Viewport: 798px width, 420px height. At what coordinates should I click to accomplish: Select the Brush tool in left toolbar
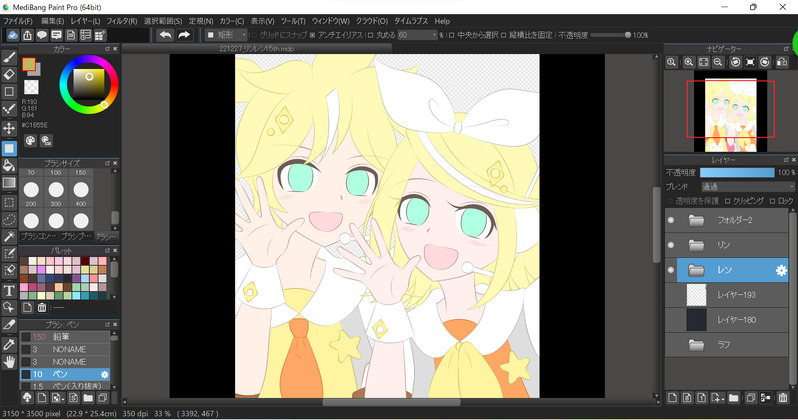9,58
